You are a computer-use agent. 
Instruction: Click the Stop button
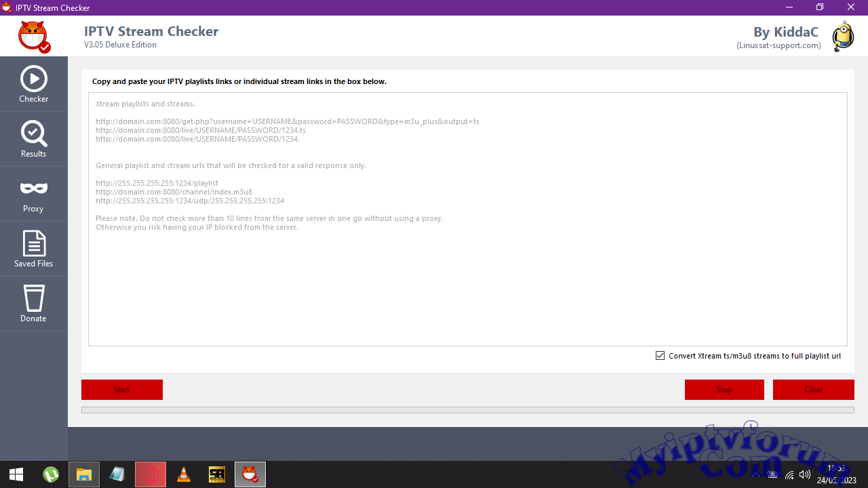click(724, 389)
